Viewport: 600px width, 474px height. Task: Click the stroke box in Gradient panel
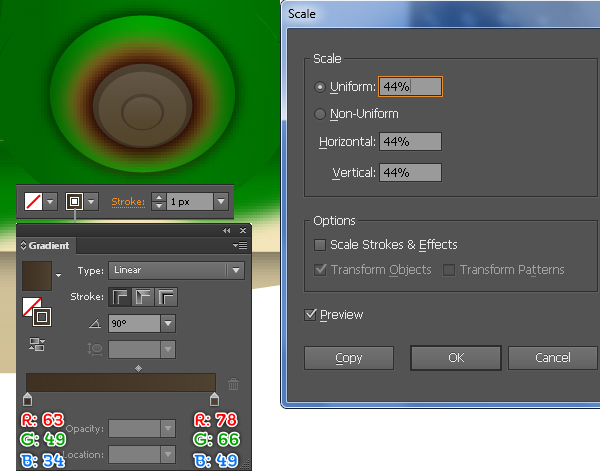[x=42, y=317]
